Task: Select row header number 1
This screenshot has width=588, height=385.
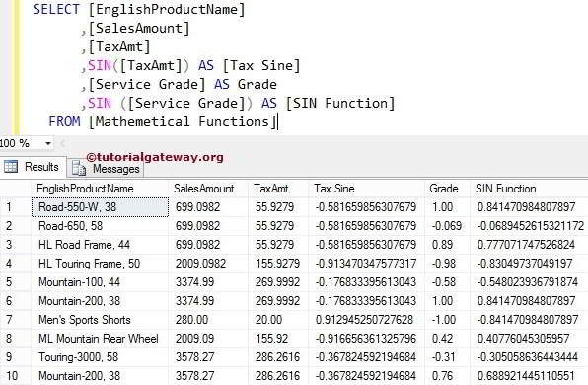Action: coord(9,207)
